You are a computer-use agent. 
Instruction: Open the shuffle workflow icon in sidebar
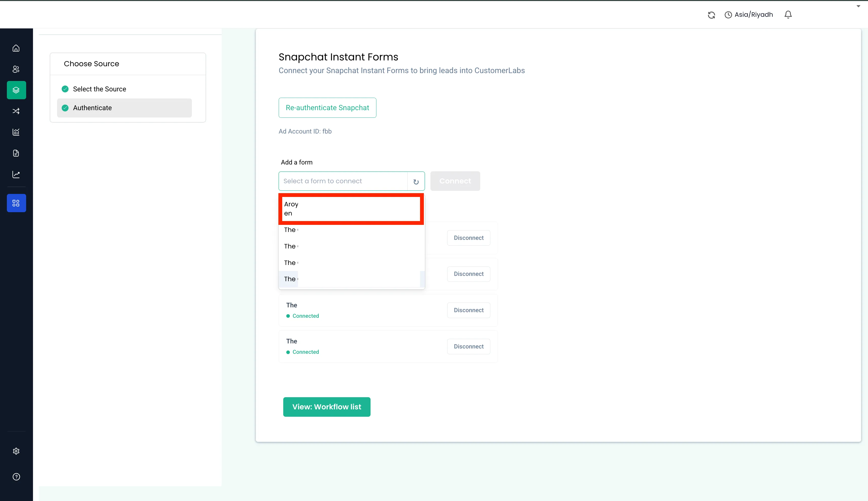16,111
